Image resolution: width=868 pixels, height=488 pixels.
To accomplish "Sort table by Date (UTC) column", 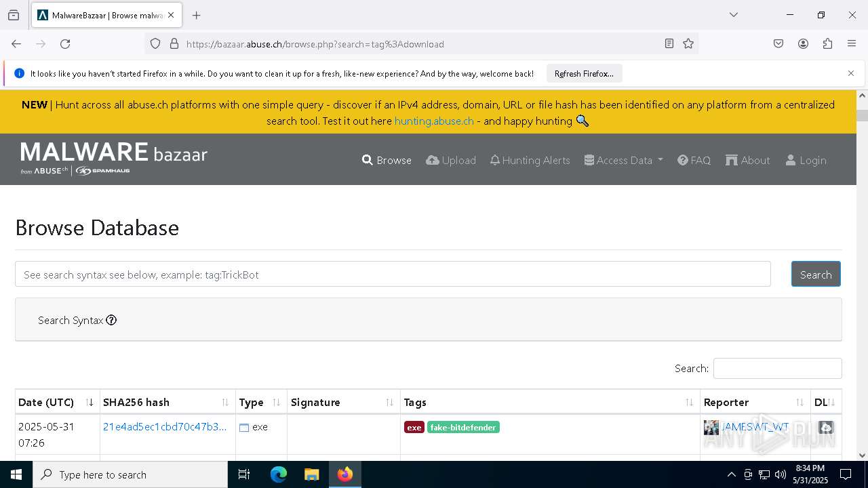I will point(57,402).
